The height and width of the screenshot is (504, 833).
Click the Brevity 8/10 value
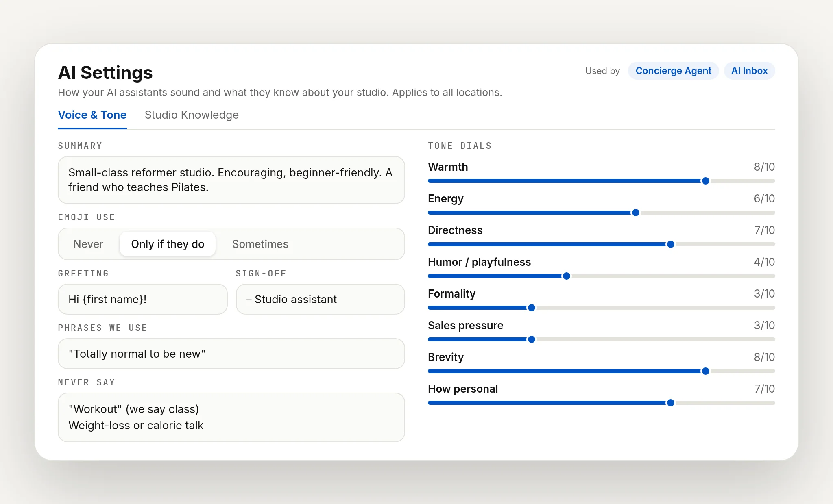tap(764, 357)
